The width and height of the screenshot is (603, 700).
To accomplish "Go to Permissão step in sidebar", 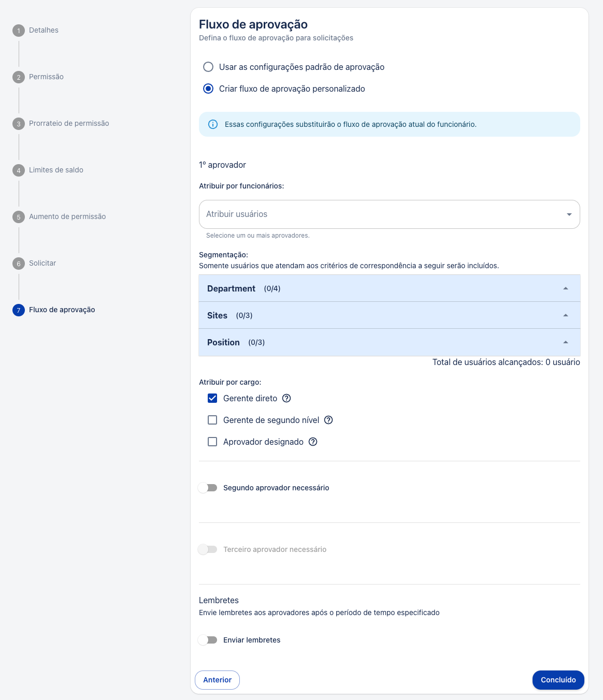I will click(x=46, y=77).
